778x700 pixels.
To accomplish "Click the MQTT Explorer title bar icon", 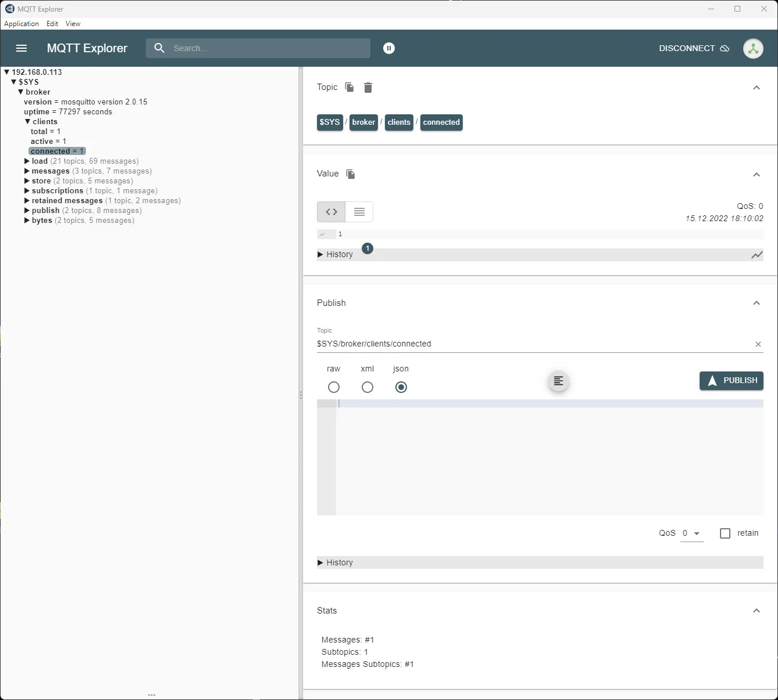I will click(9, 9).
